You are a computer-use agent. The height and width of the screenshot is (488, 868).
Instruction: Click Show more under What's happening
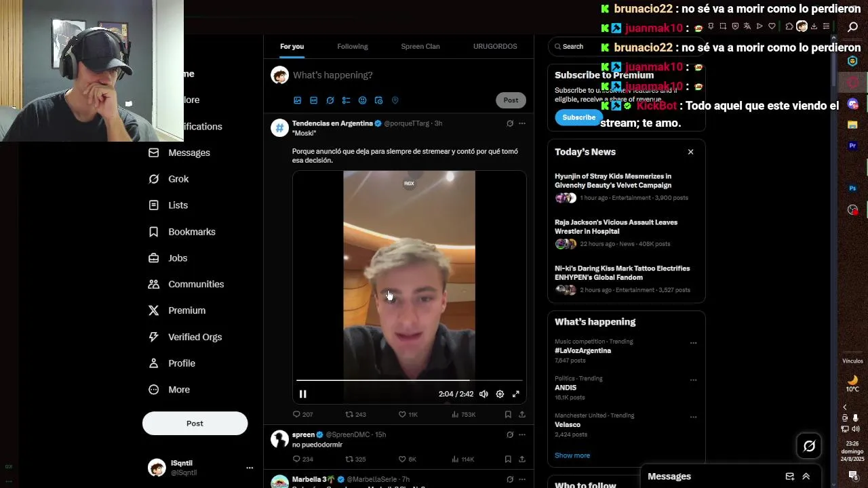[572, 455]
